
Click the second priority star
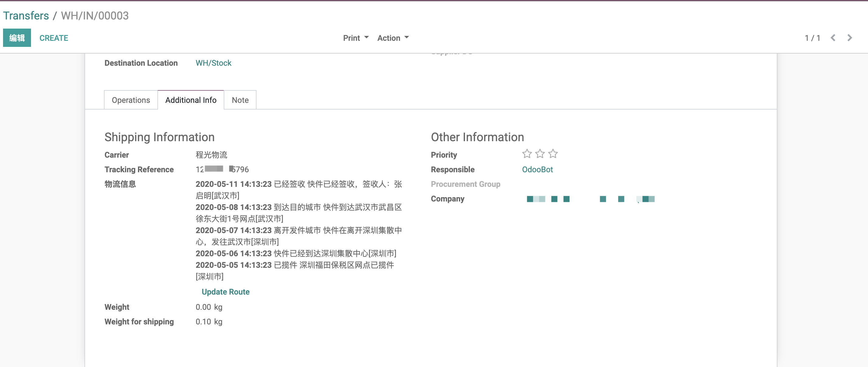[540, 154]
